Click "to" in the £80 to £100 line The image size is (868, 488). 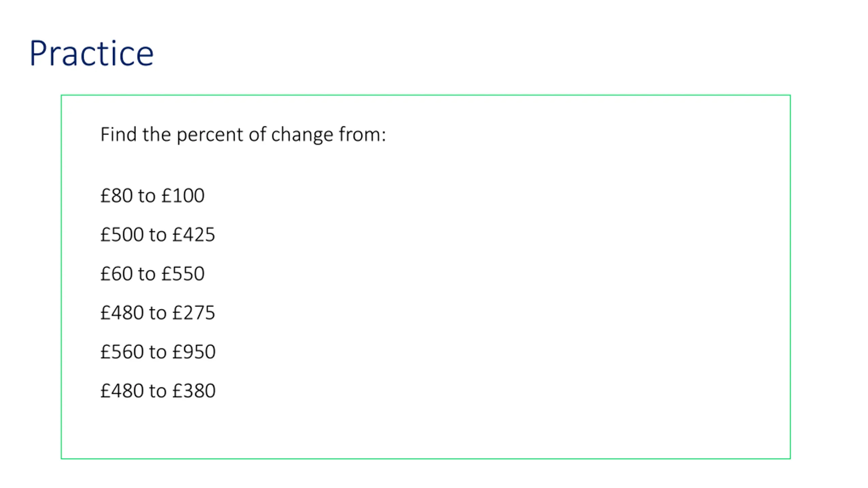coord(147,196)
